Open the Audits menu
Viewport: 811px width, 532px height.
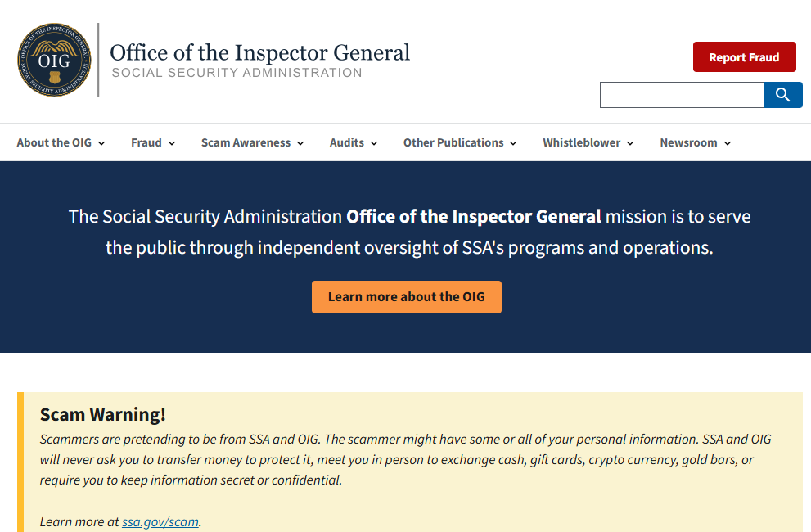[346, 142]
